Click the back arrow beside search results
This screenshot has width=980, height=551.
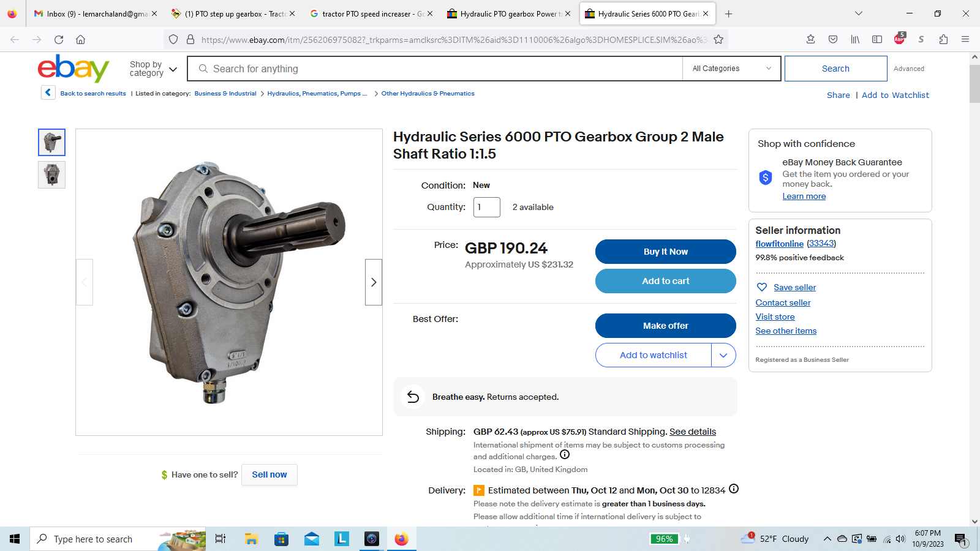(x=48, y=93)
